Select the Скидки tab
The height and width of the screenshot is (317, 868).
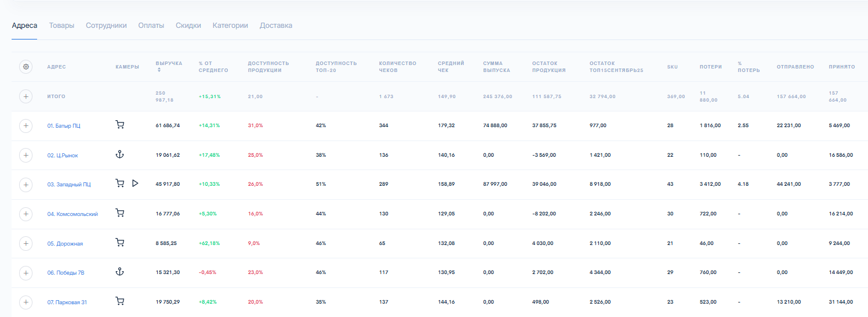pyautogui.click(x=188, y=26)
